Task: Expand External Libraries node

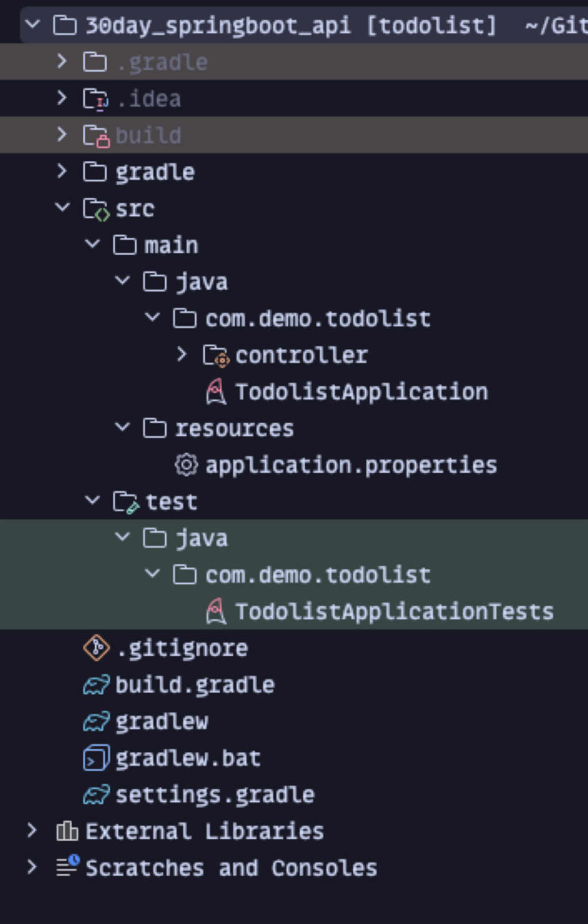Action: click(32, 830)
